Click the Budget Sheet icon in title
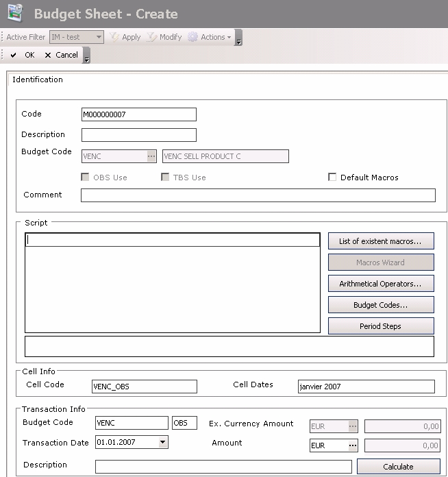Screen dimensions: 448x477 click(x=15, y=13)
